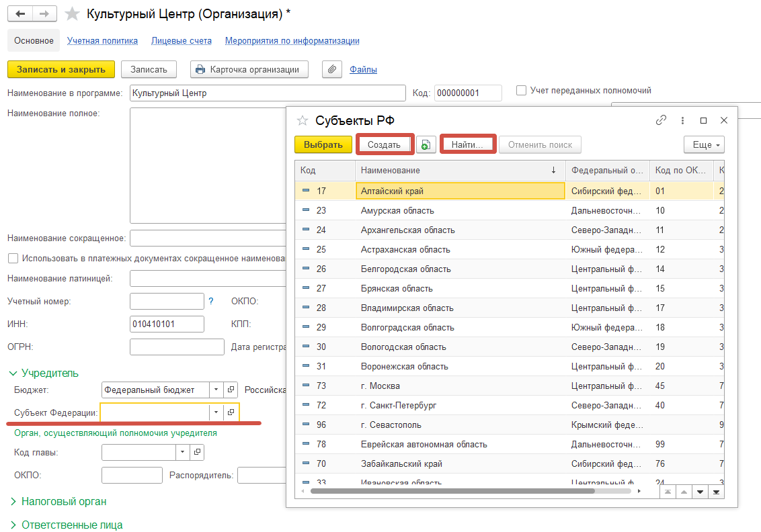Screen dimensions: 761x532
Task: Click the paperclip attachments icon
Action: coord(332,69)
